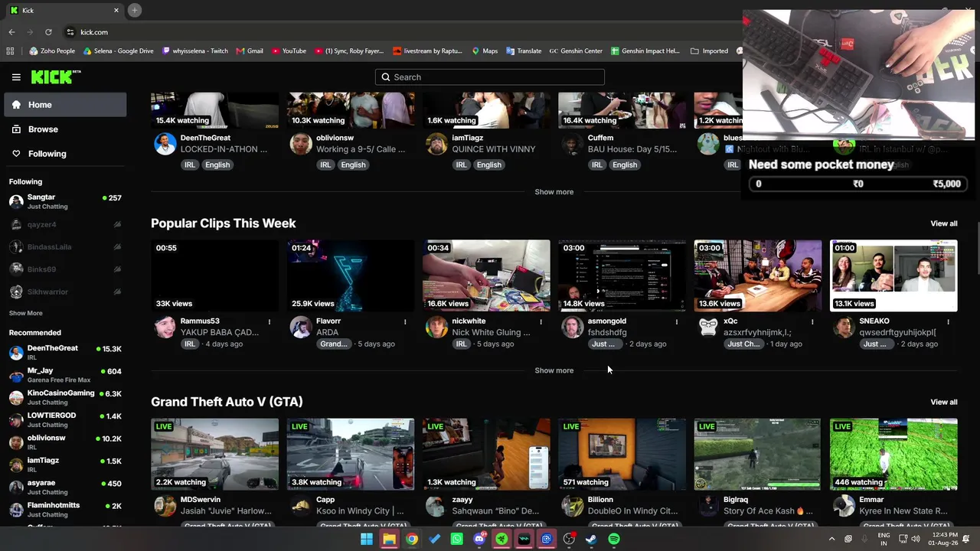Click IRL tag under oblivionsw stream
Image resolution: width=980 pixels, height=551 pixels.
pyautogui.click(x=325, y=165)
